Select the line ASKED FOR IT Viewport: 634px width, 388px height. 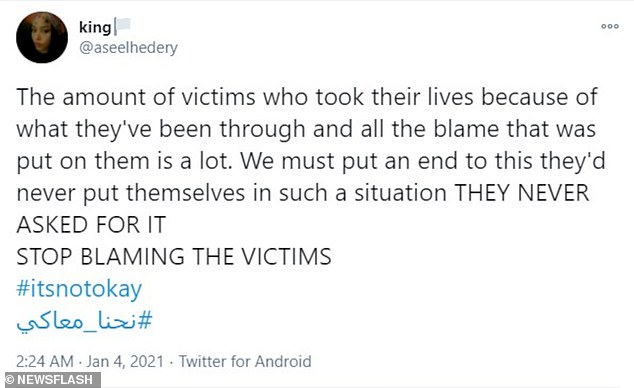(x=91, y=225)
